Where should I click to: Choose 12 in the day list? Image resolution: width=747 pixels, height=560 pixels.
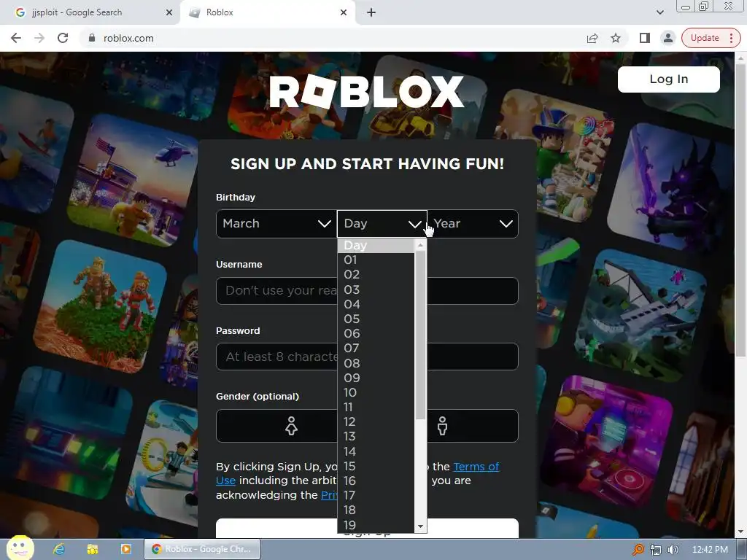tap(376, 422)
